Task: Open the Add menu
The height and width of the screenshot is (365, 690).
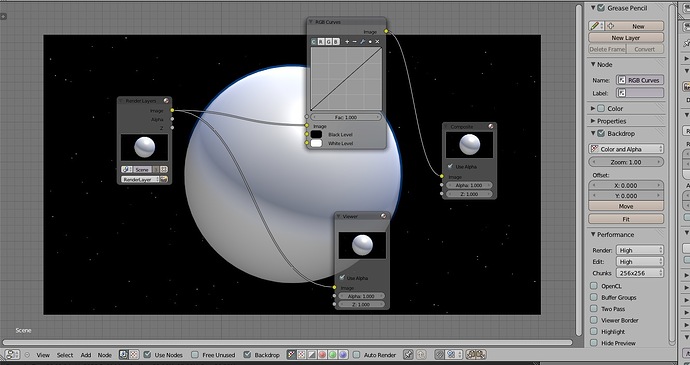Action: pyautogui.click(x=86, y=355)
